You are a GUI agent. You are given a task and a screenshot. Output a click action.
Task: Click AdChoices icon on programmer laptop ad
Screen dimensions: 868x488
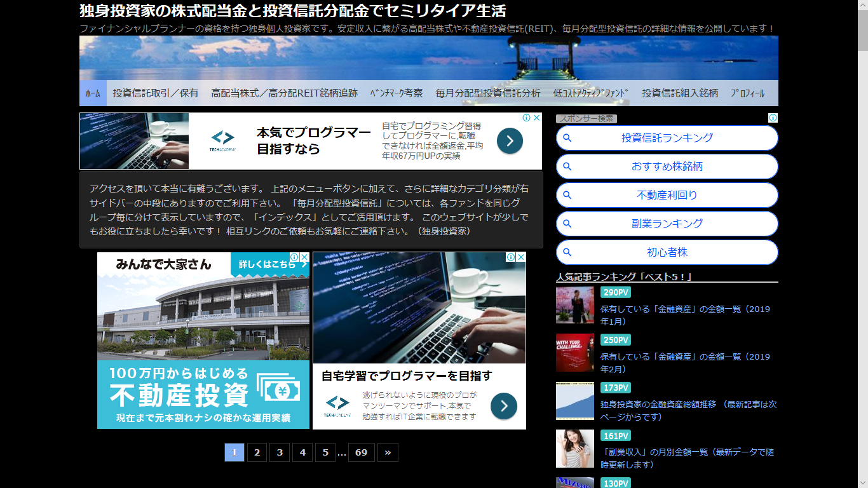511,257
